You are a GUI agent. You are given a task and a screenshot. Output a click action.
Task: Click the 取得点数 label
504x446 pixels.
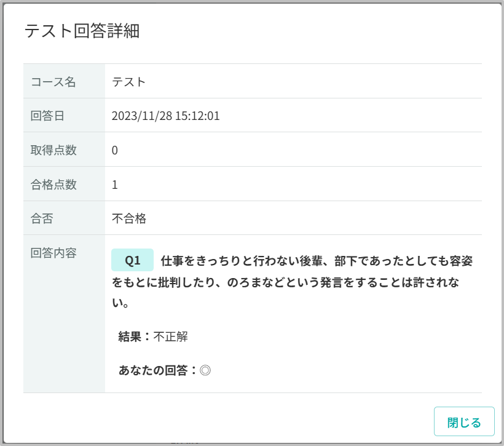53,150
